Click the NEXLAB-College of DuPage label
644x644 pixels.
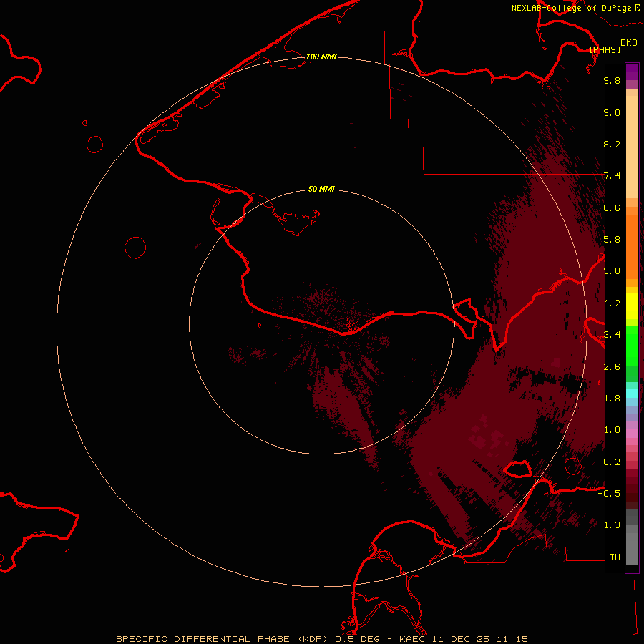[x=571, y=8]
